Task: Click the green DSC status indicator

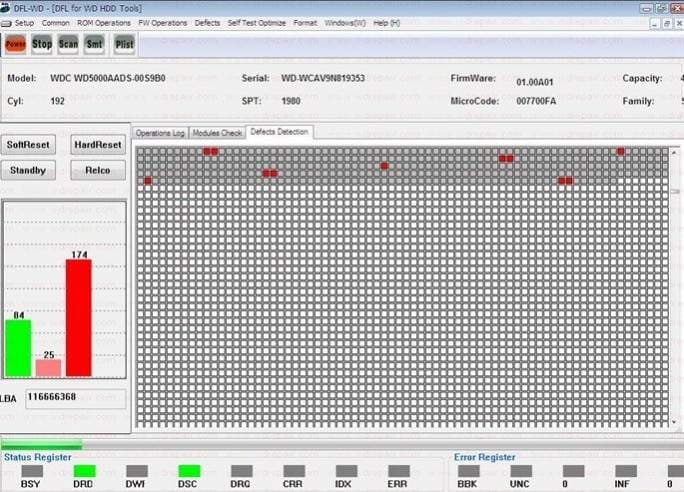Action: [189, 471]
